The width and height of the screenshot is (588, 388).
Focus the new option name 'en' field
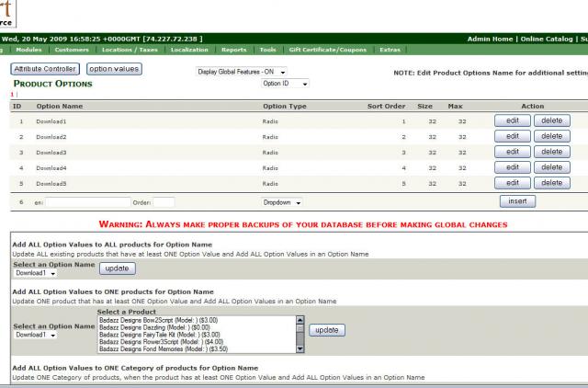click(88, 202)
